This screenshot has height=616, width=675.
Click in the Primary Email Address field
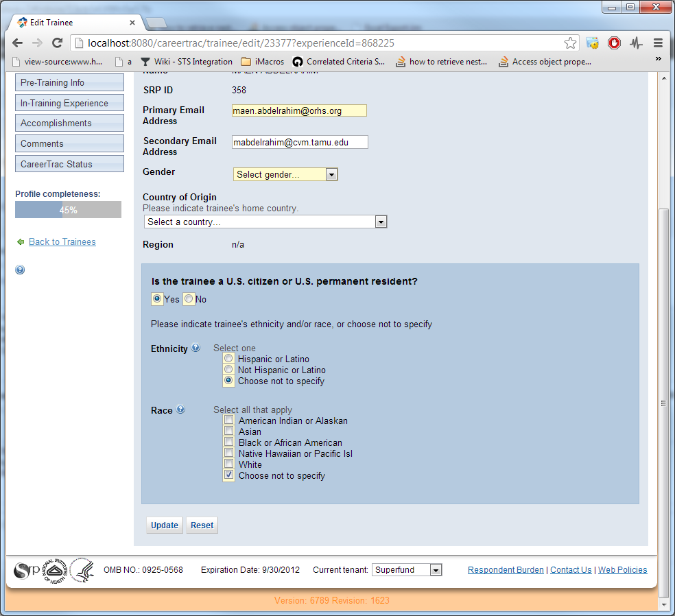(x=299, y=110)
